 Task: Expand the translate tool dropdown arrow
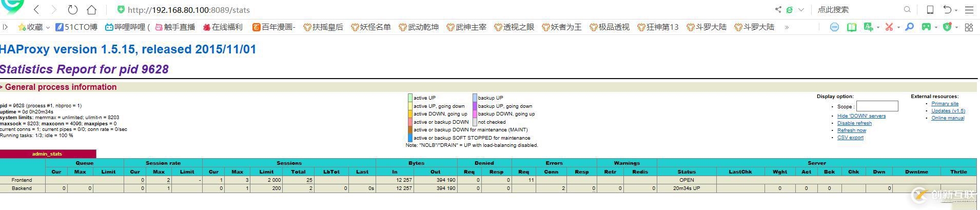coord(878,27)
